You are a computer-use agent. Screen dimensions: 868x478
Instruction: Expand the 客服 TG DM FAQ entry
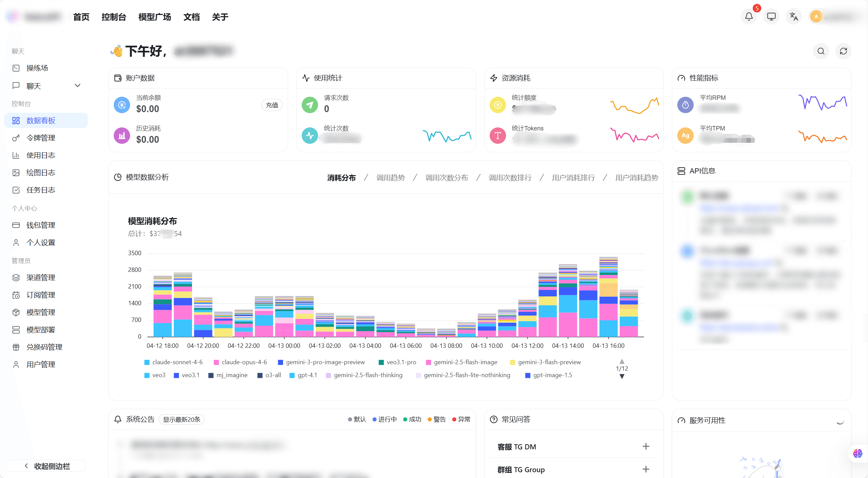[x=646, y=447]
